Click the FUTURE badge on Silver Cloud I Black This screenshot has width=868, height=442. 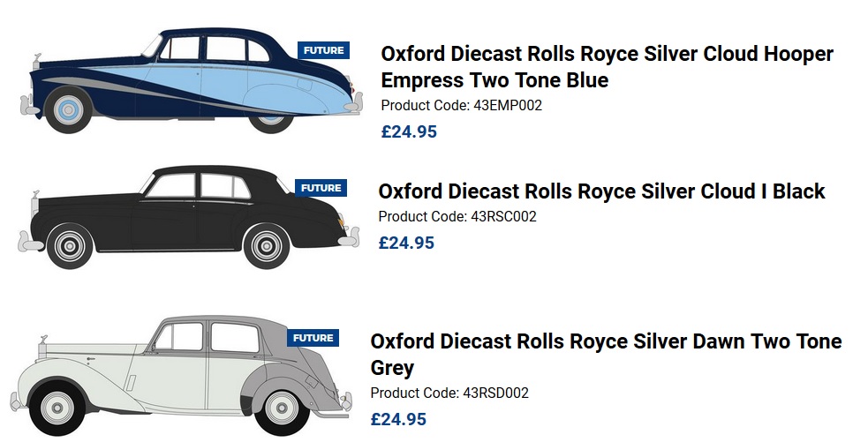tap(321, 188)
